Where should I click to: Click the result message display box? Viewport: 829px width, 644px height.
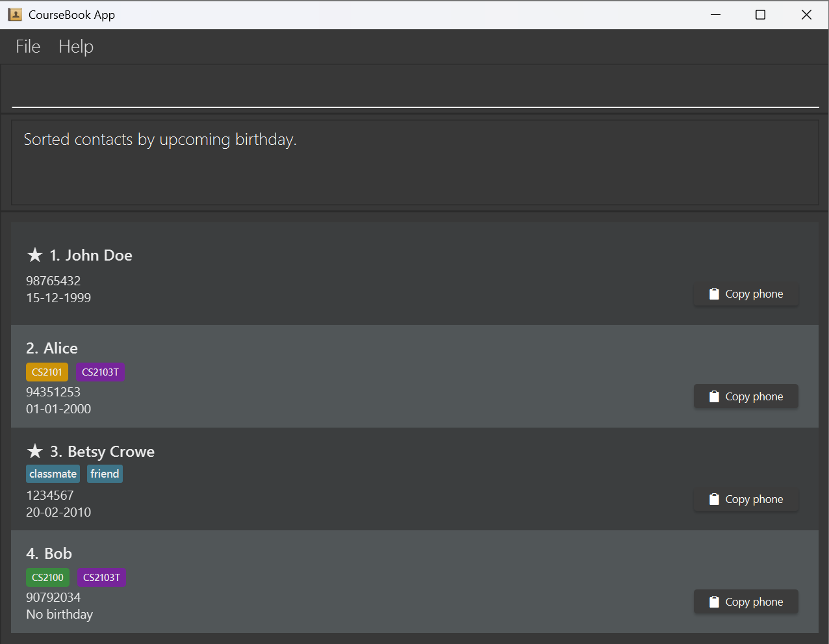tap(414, 162)
